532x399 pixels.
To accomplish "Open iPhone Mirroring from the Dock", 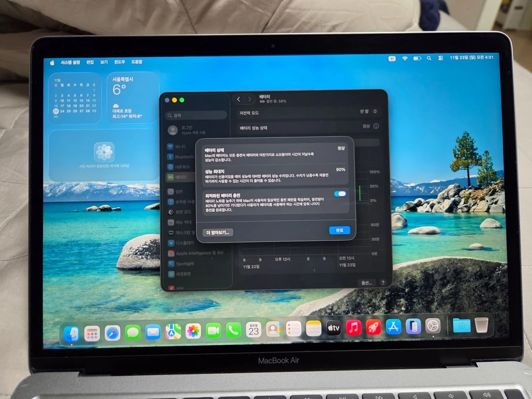I will 413,327.
